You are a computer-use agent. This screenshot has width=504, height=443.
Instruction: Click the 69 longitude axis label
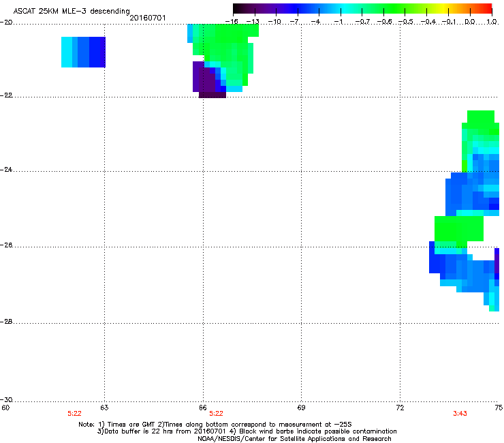(x=301, y=408)
